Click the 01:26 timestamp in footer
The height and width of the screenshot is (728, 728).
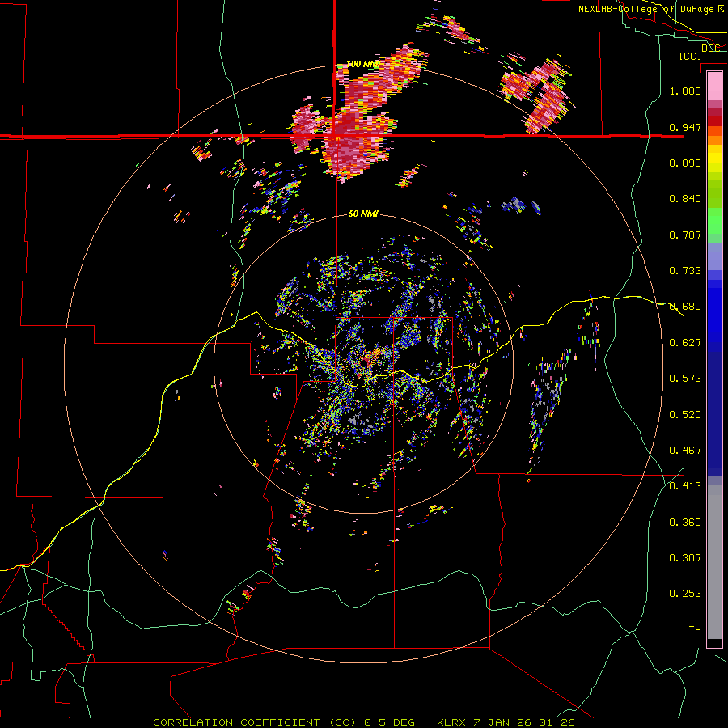point(557,722)
